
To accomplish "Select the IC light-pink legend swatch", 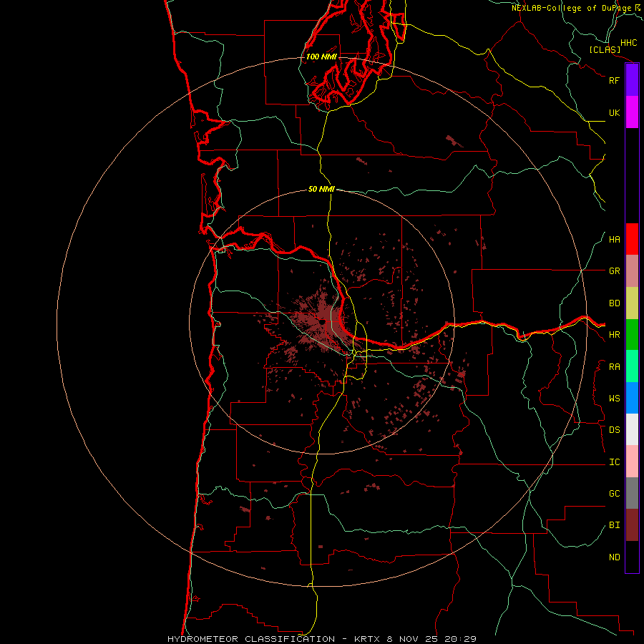I will pyautogui.click(x=632, y=462).
